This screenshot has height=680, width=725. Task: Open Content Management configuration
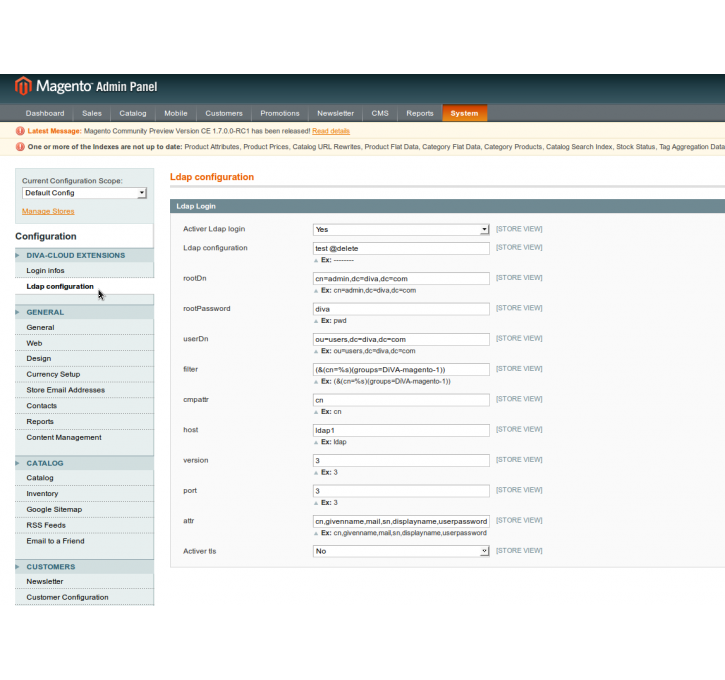(x=64, y=437)
